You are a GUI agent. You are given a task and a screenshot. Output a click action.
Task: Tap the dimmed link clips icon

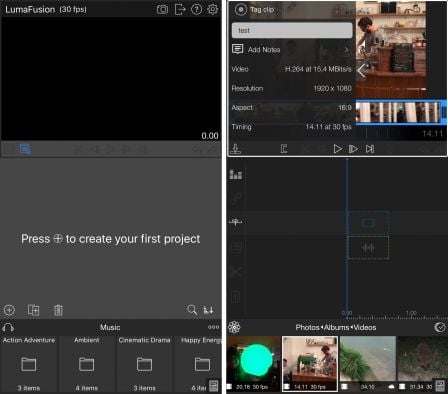click(236, 199)
